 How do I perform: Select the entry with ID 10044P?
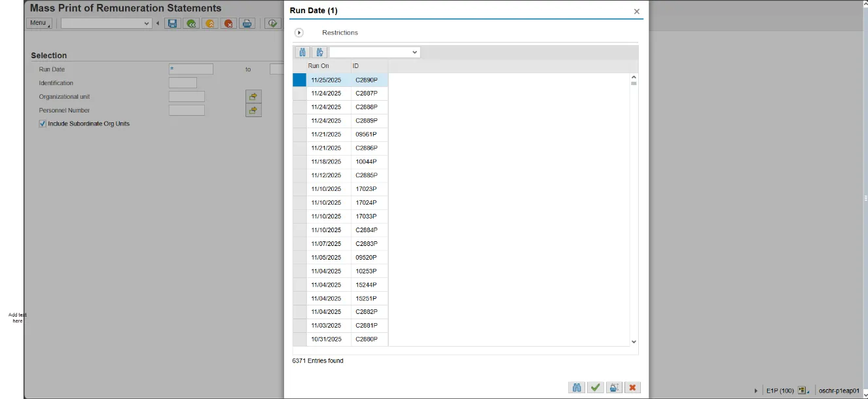pyautogui.click(x=366, y=162)
